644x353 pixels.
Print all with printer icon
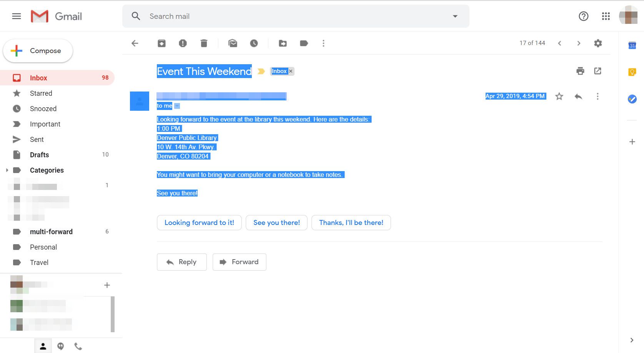581,71
